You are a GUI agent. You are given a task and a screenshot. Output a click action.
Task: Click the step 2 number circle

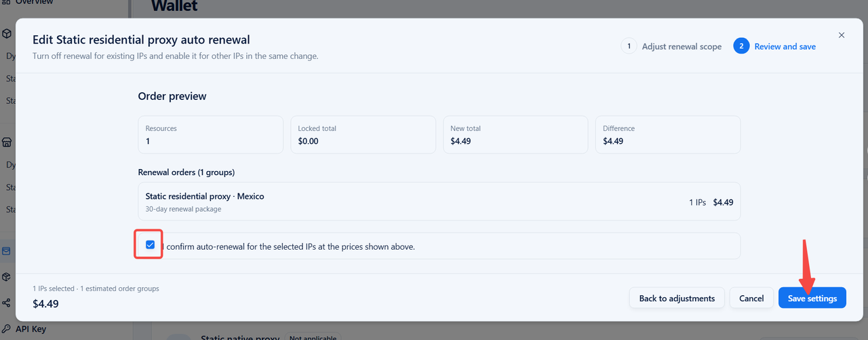[741, 46]
